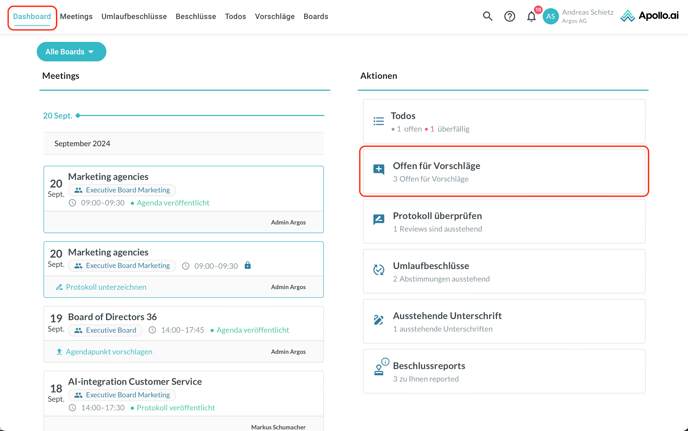Go to the Vorschläge tab
The height and width of the screenshot is (431, 688).
click(274, 17)
